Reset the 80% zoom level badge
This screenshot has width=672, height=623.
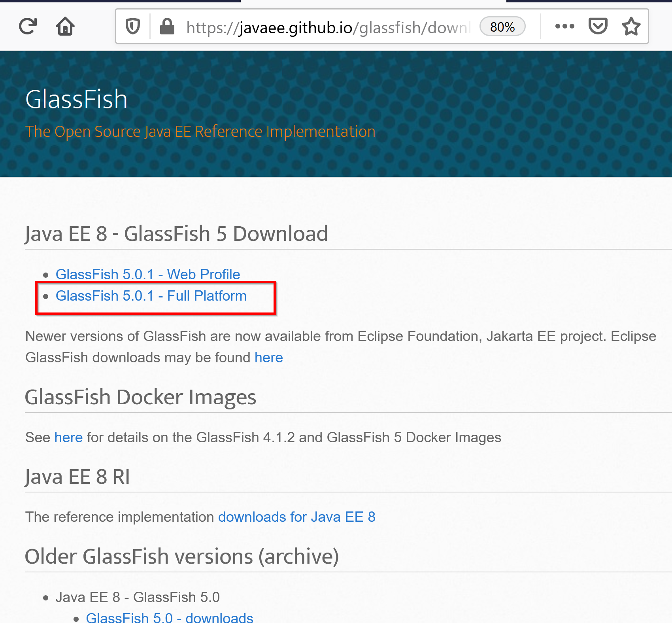502,27
